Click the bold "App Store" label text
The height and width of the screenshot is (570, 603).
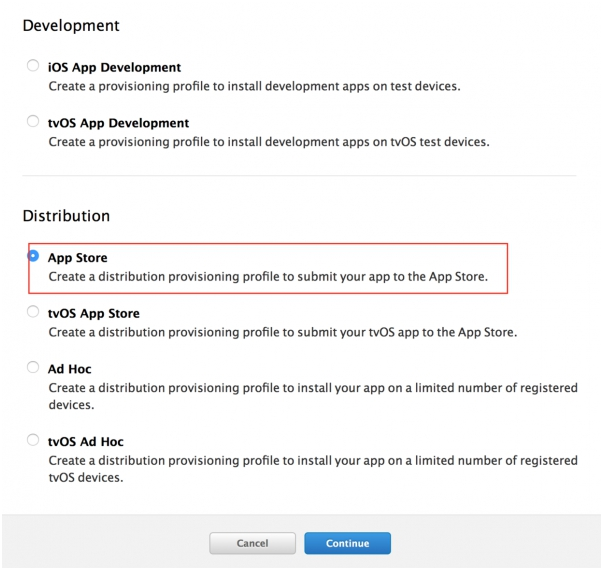[x=77, y=257]
